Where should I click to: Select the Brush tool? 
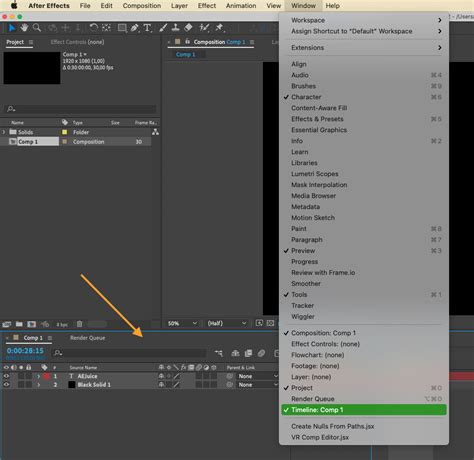coord(163,28)
